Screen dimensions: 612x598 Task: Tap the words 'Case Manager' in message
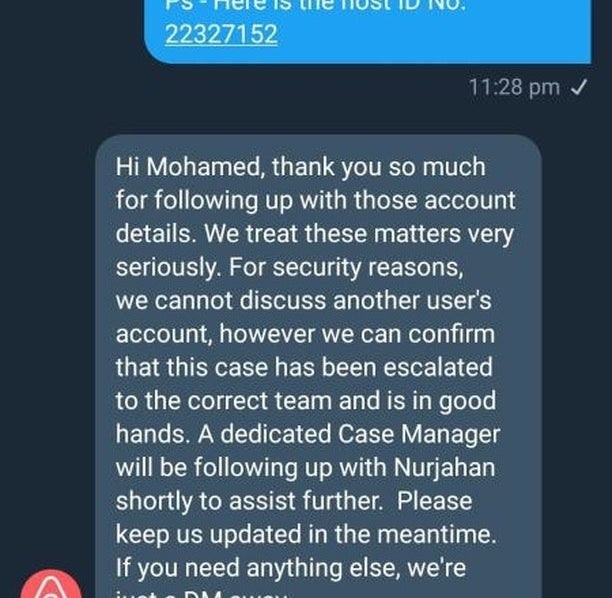[x=418, y=434]
